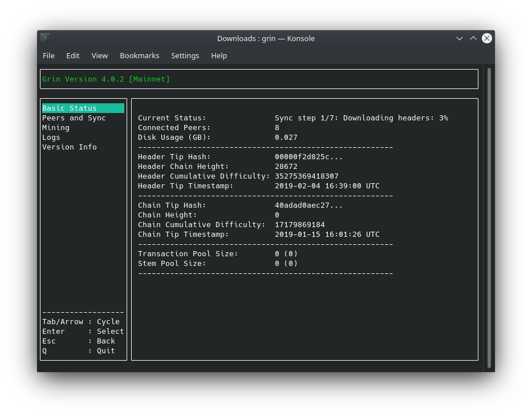The width and height of the screenshot is (532, 416).
Task: Select Peers and Sync entry
Action: (74, 118)
